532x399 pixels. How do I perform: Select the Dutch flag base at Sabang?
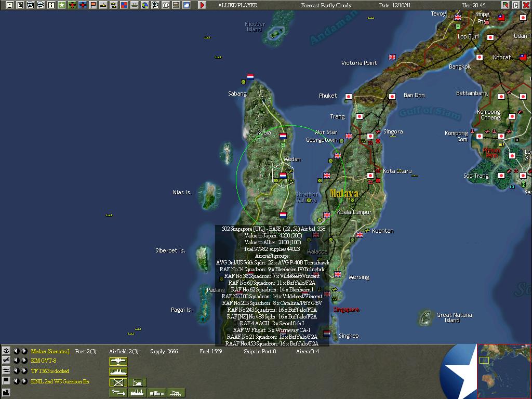pyautogui.click(x=250, y=77)
